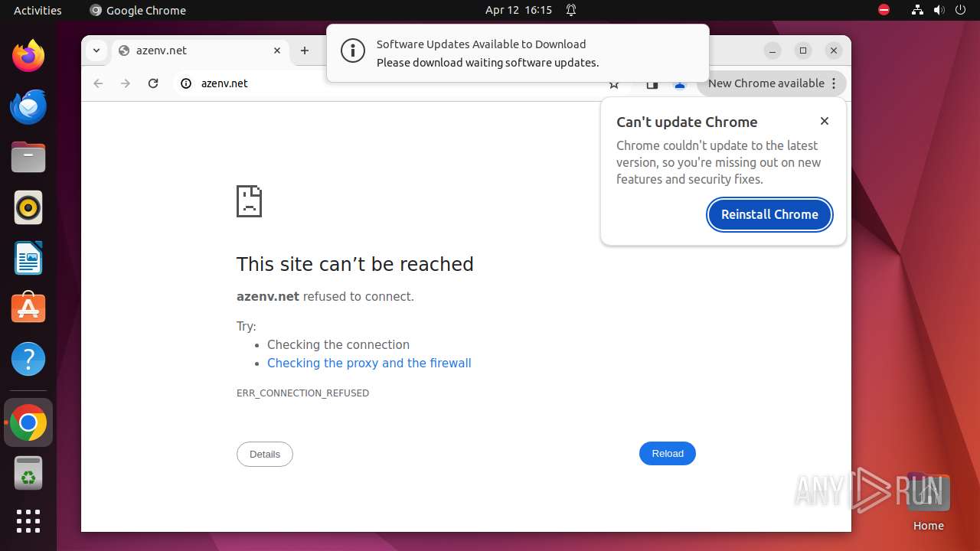Click the browser Back arrow
The image size is (980, 551).
(98, 83)
